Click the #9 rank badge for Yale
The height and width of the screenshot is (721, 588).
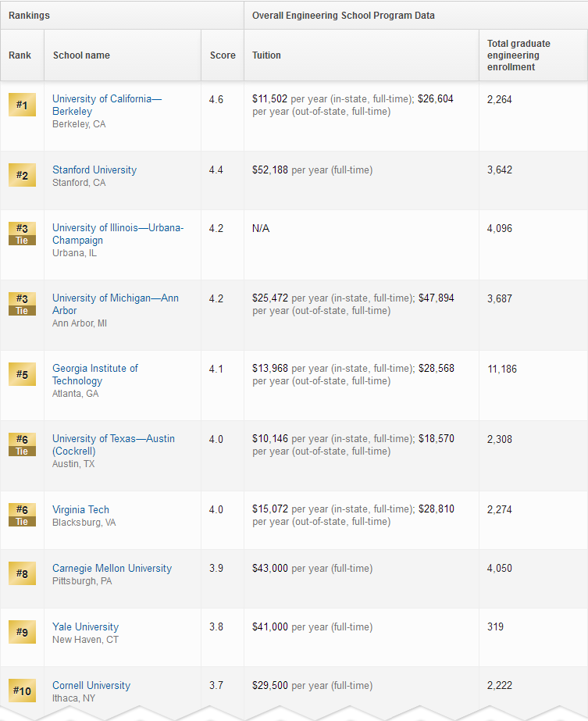coord(22,632)
